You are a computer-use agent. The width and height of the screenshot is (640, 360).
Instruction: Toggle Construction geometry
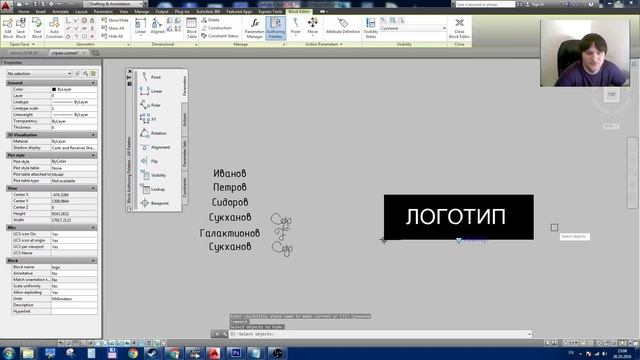pyautogui.click(x=217, y=28)
